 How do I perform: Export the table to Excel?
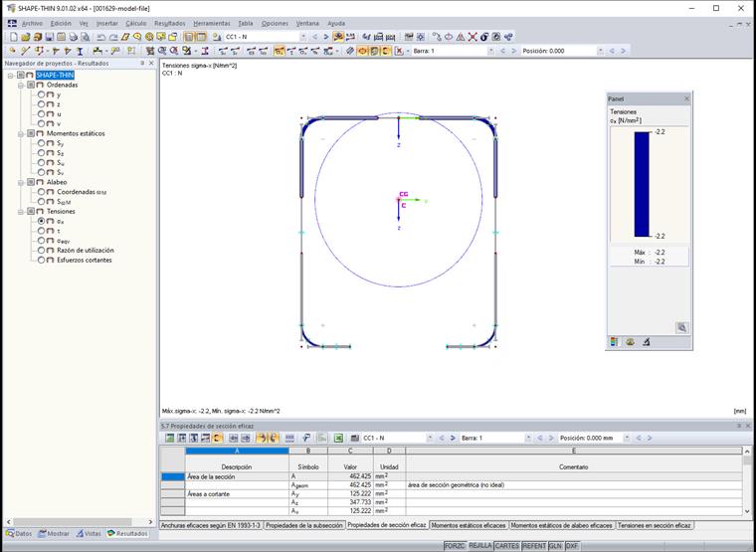click(x=338, y=438)
